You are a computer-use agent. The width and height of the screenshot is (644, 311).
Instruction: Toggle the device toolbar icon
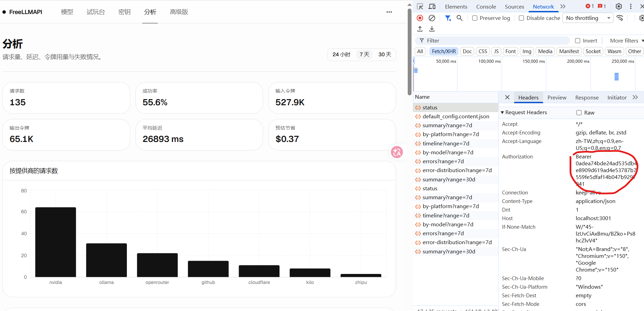point(432,7)
